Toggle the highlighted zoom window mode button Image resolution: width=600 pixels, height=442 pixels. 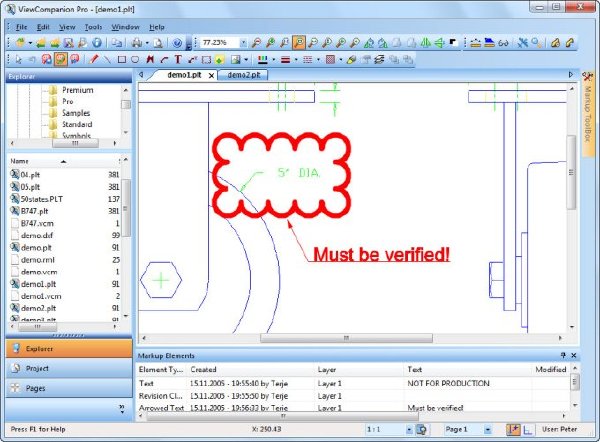click(299, 42)
